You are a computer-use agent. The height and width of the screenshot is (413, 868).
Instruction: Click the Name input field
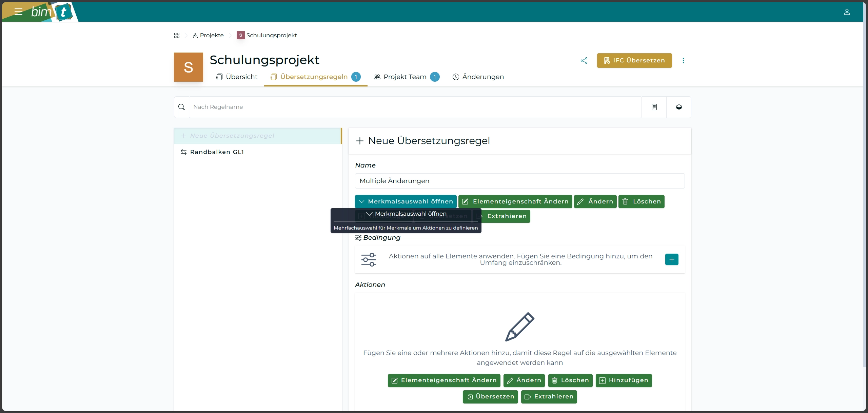click(519, 181)
